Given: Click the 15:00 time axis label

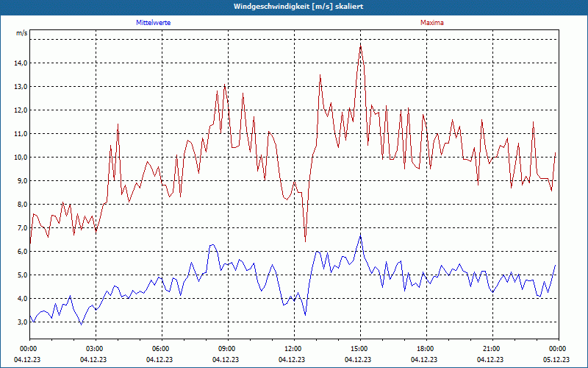Looking at the screenshot, I should tap(360, 349).
